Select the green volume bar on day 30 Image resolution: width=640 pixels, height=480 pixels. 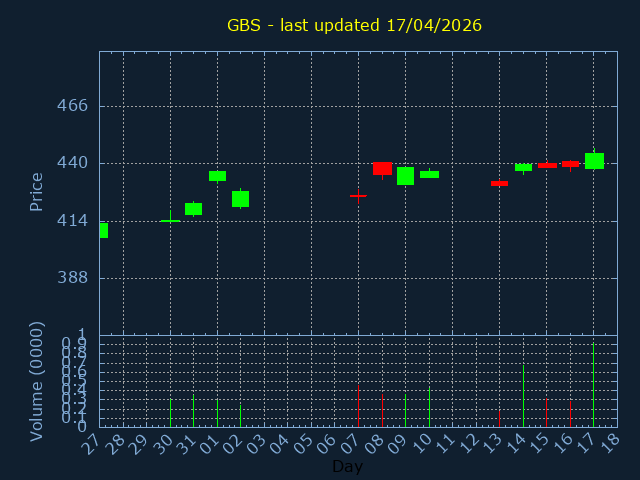click(x=170, y=412)
